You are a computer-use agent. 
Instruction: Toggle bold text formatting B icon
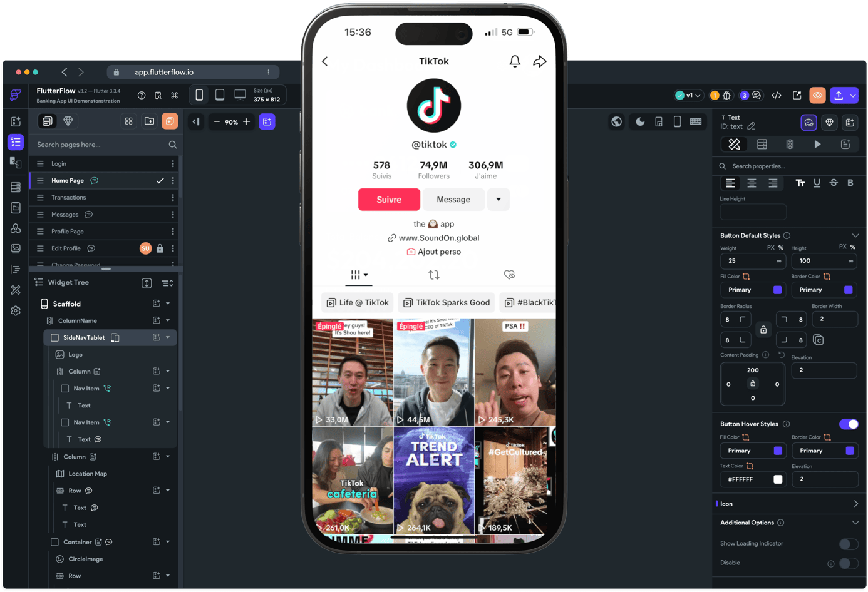click(x=850, y=183)
